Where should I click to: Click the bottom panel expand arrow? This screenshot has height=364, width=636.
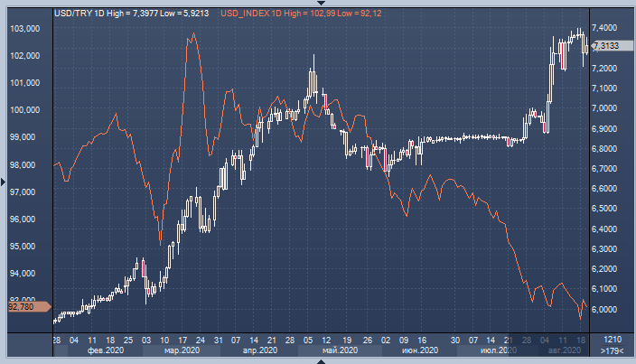click(321, 360)
